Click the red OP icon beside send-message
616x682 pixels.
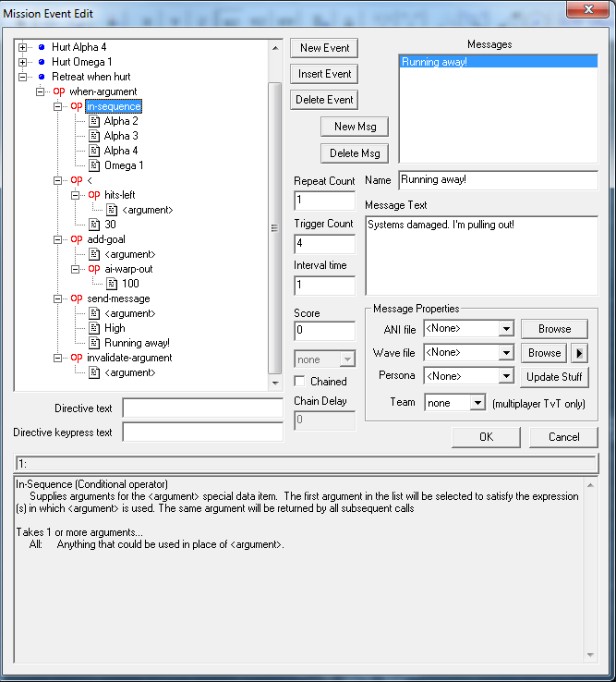coord(77,298)
